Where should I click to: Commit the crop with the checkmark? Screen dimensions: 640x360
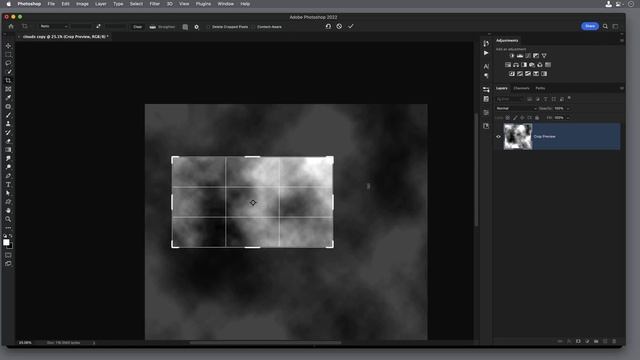351,27
